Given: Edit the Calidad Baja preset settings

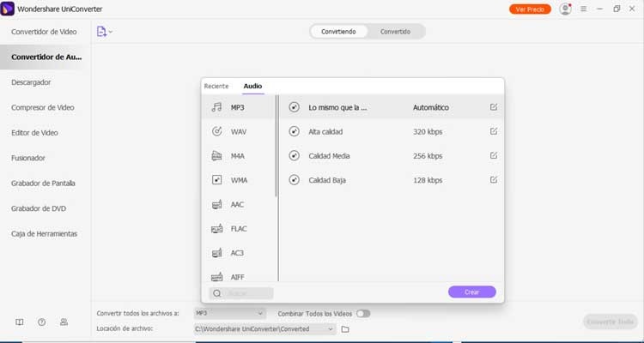Looking at the screenshot, I should pos(494,180).
